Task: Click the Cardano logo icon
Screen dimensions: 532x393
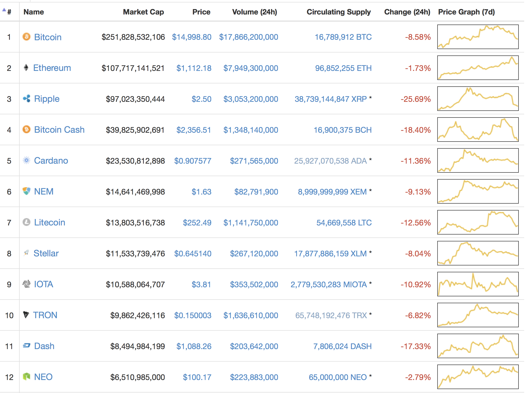Action: pos(27,160)
